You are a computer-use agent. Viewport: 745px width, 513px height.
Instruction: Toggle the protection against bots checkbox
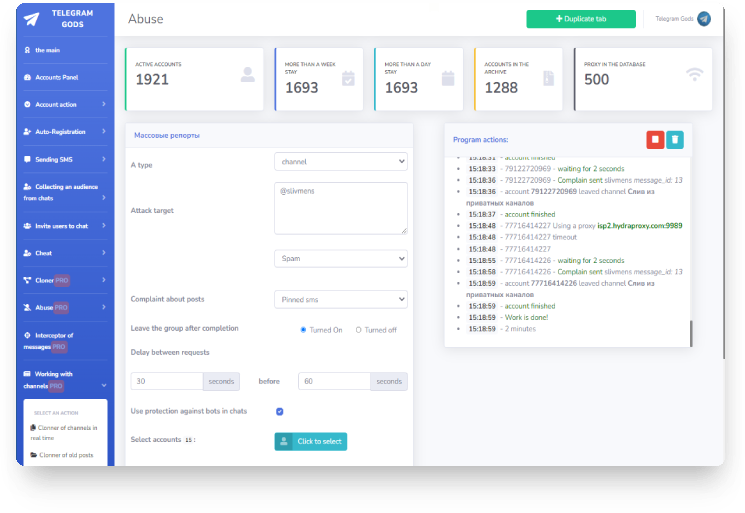pos(280,411)
